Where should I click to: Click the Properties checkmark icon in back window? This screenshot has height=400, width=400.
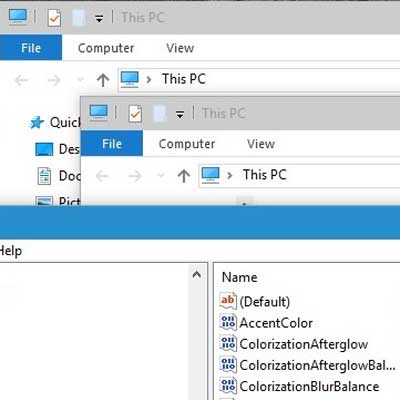click(54, 18)
